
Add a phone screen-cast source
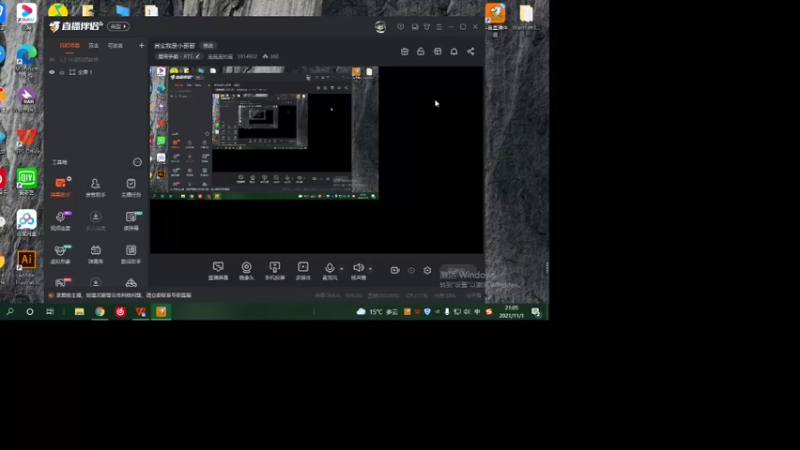(274, 270)
